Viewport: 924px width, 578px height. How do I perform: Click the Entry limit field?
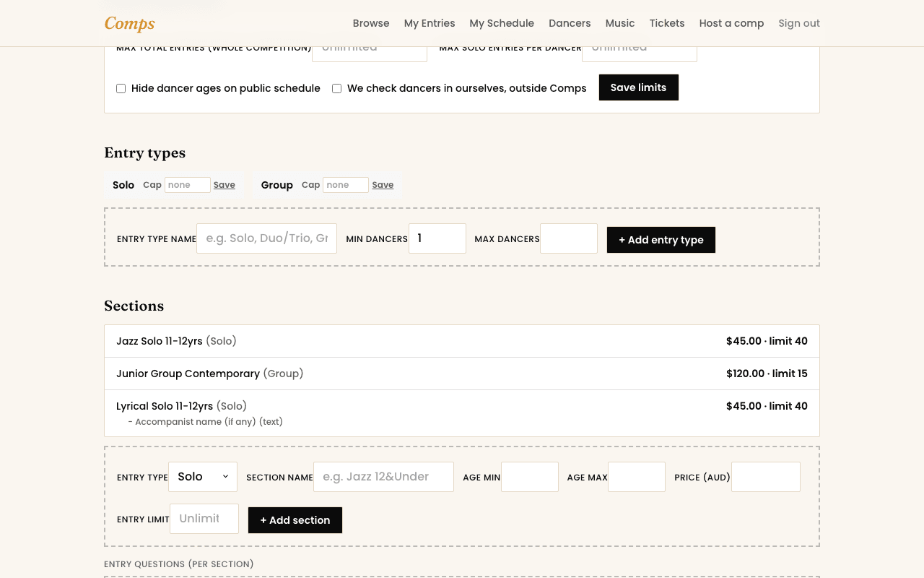pyautogui.click(x=204, y=519)
